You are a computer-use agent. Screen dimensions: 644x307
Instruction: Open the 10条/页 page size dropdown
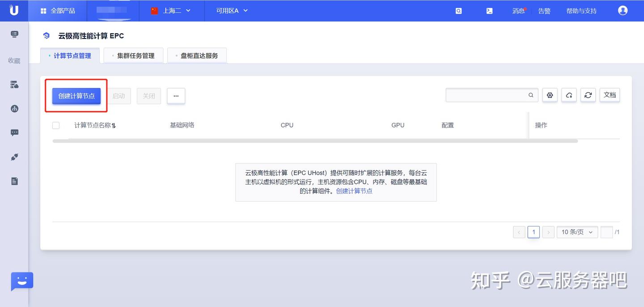click(x=577, y=232)
